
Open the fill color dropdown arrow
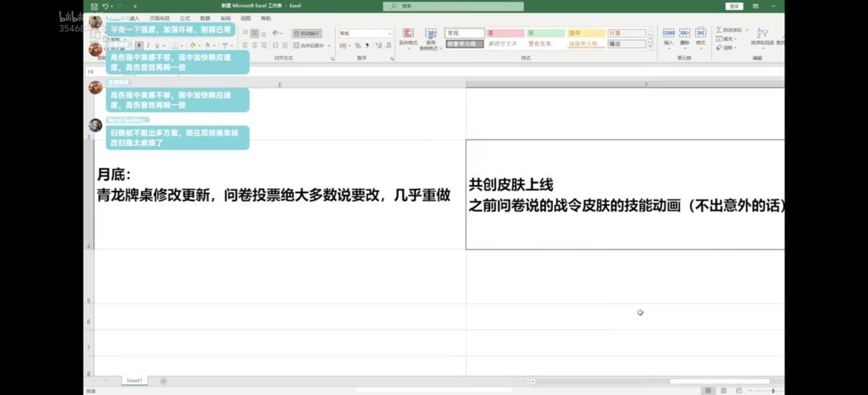pyautogui.click(x=199, y=45)
